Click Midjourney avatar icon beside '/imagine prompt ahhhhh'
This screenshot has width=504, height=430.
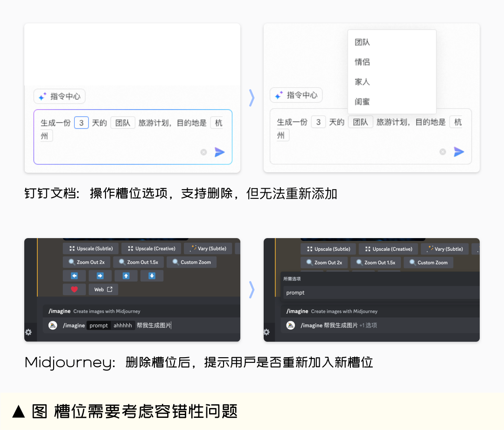point(53,325)
